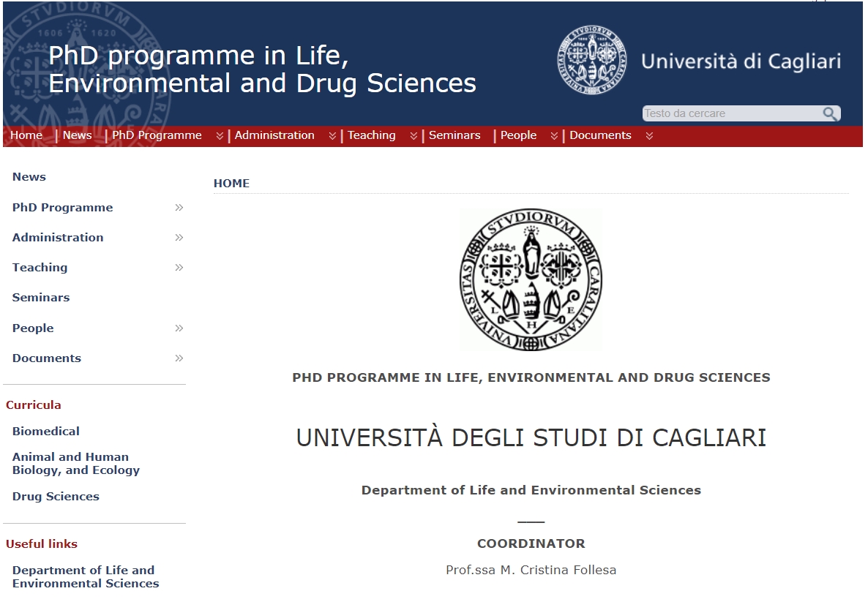Screen dimensions: 868x602
Task: Open News in the left sidebar
Action: [29, 177]
